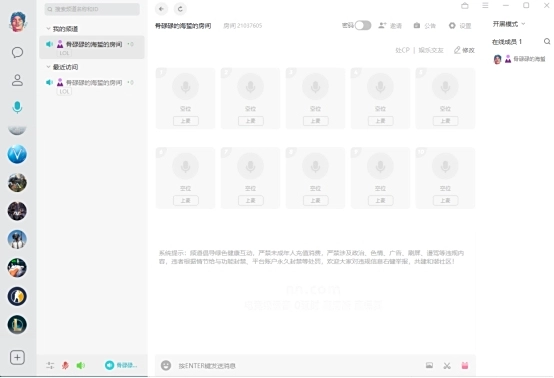Click 上麦 on seat 5
The image size is (554, 378).
pyautogui.click(x=446, y=121)
